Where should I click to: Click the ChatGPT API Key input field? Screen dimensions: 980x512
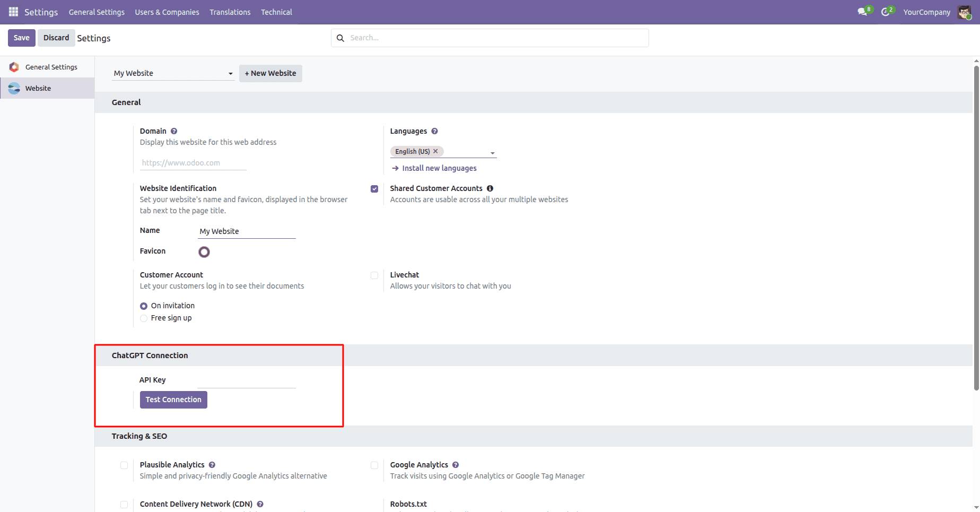point(247,381)
